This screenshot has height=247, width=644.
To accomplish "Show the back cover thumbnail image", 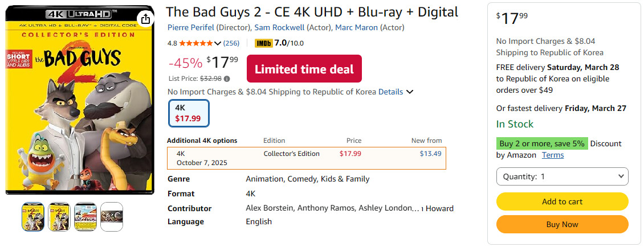I will click(85, 216).
